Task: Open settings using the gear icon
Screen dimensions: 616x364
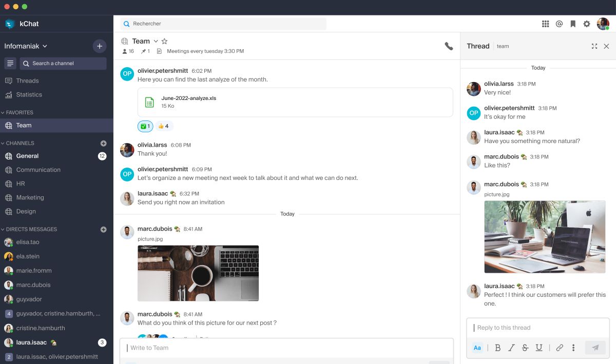Action: (586, 23)
